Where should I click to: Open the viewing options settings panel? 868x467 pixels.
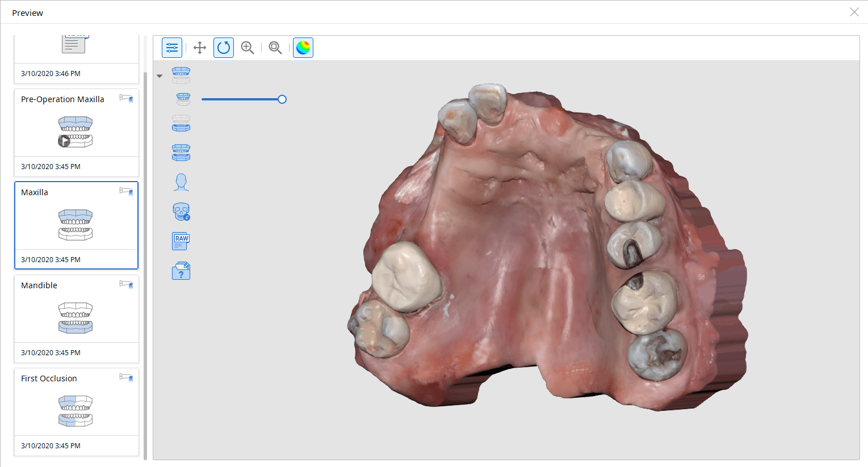click(172, 47)
